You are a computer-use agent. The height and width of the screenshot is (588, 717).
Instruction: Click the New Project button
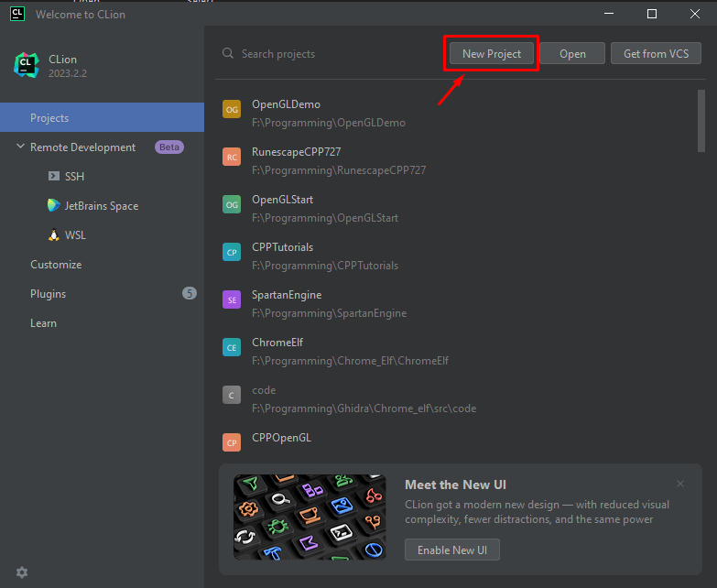492,53
